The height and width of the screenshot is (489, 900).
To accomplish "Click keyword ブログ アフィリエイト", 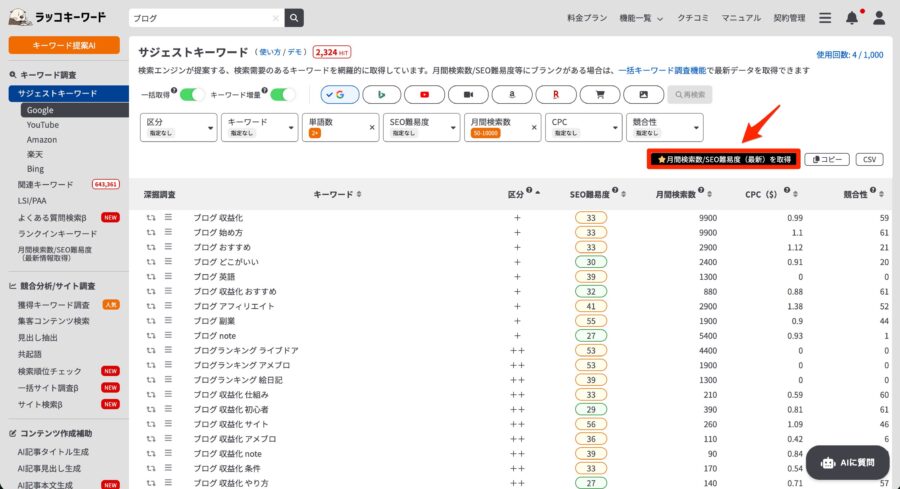I will pyautogui.click(x=233, y=306).
